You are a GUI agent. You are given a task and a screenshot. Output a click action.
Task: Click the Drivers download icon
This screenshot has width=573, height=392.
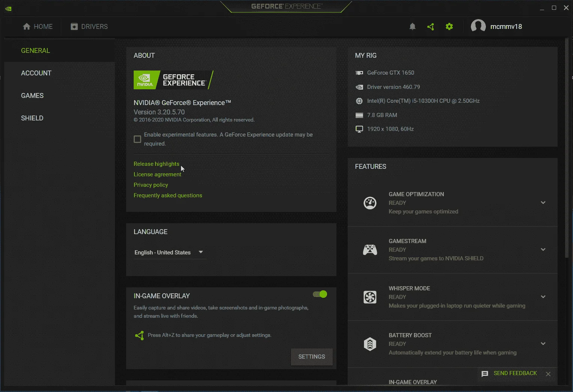(x=74, y=27)
